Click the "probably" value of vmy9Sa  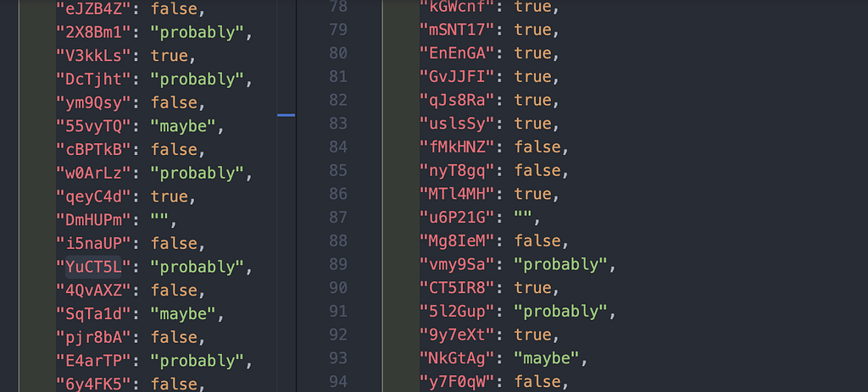pos(560,265)
